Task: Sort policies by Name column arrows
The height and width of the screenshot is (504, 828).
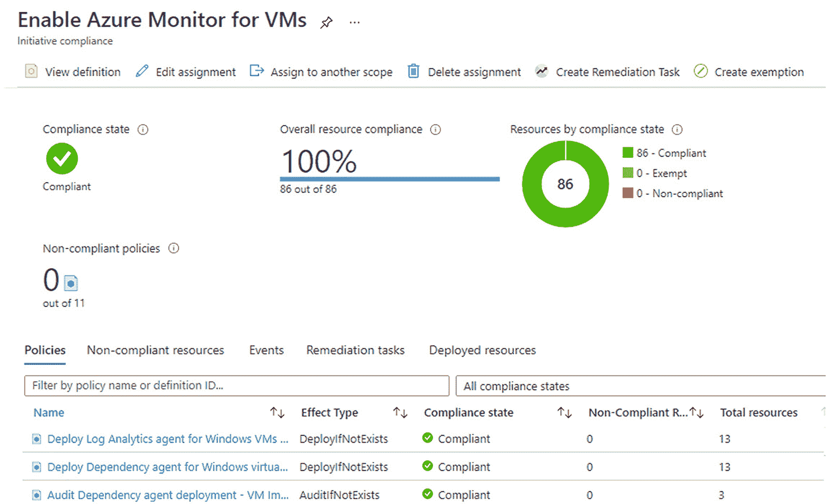Action: (x=277, y=412)
